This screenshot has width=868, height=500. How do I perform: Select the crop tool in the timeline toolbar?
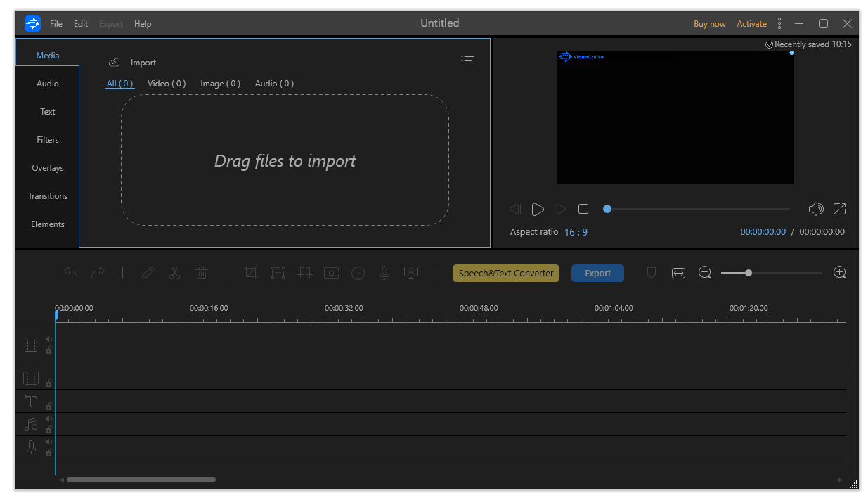[x=251, y=274]
